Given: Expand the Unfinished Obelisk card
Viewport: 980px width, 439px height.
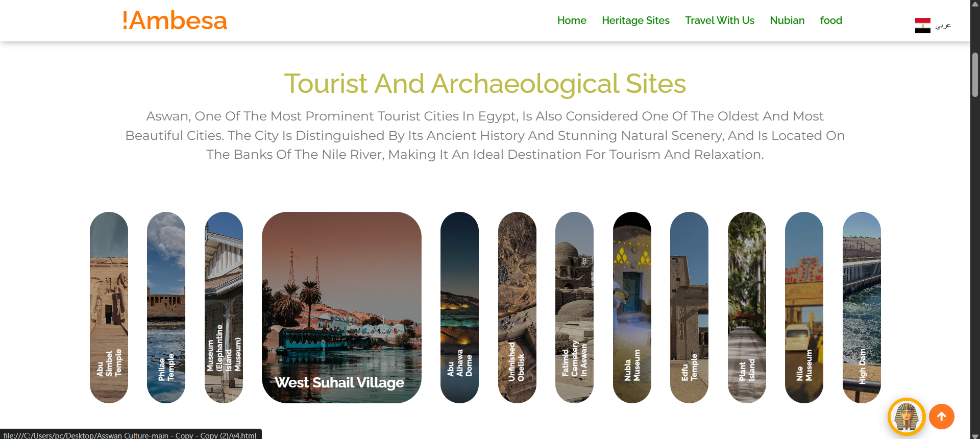Looking at the screenshot, I should [x=517, y=307].
